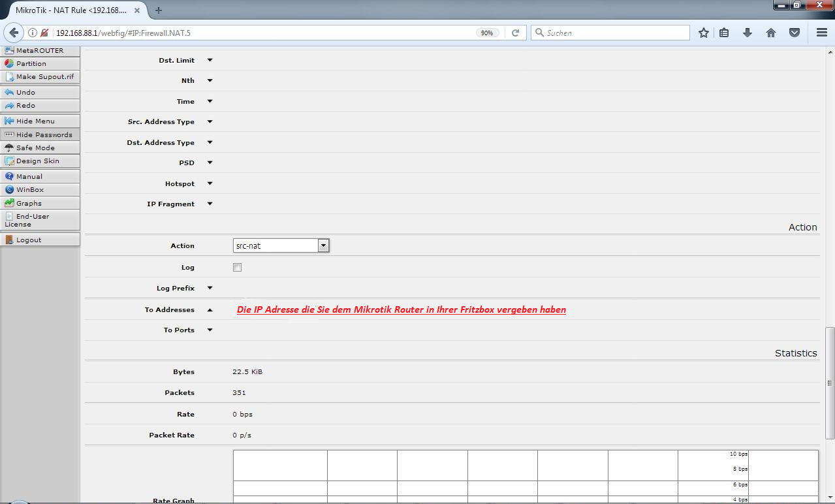Open the MetaROUTER menu item
This screenshot has width=835, height=504.
pyautogui.click(x=40, y=50)
